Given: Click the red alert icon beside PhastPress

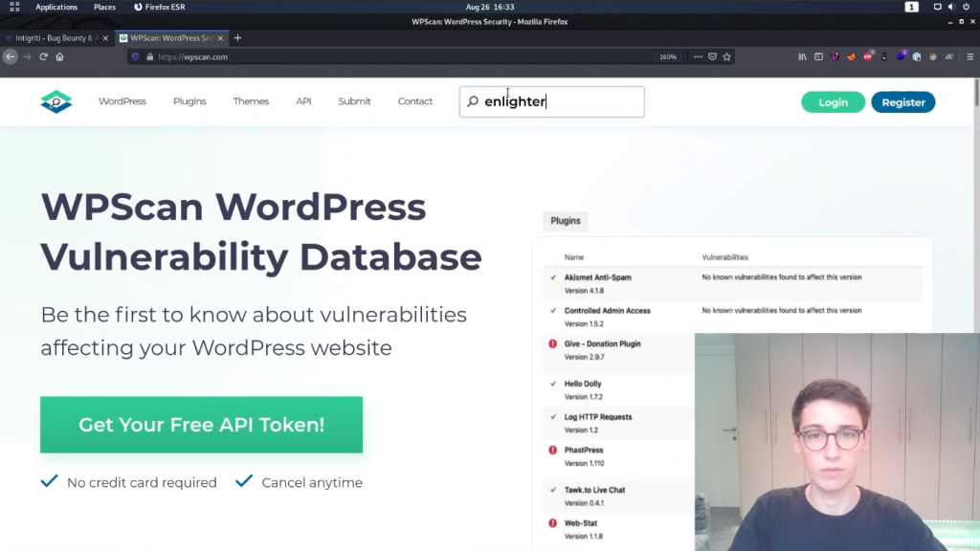Looking at the screenshot, I should click(552, 450).
